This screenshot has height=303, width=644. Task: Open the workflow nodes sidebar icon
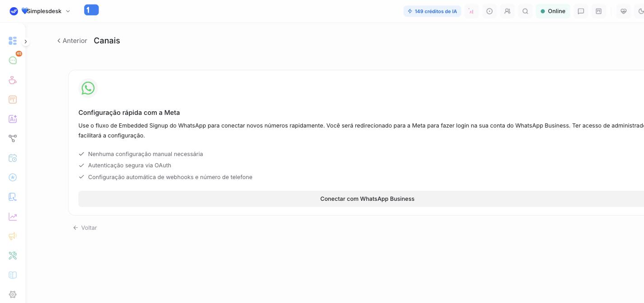click(x=13, y=138)
